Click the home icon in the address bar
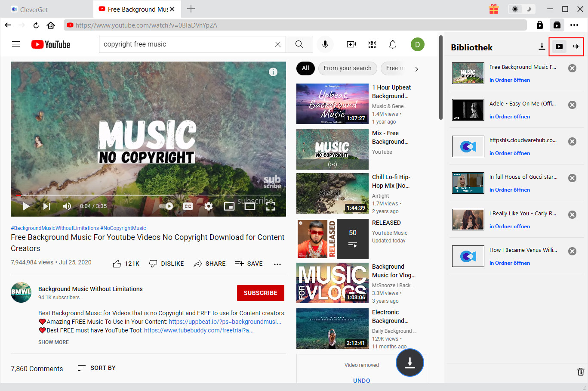This screenshot has width=588, height=391. pos(51,25)
